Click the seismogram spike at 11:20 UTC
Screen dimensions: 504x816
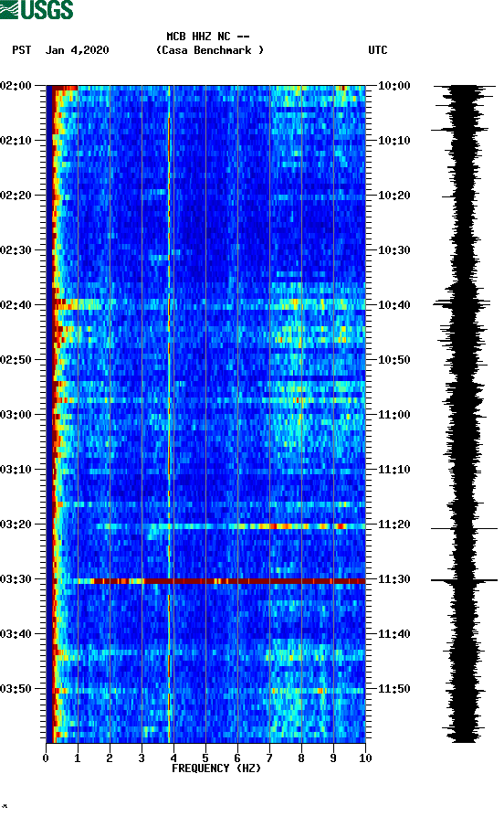click(464, 529)
